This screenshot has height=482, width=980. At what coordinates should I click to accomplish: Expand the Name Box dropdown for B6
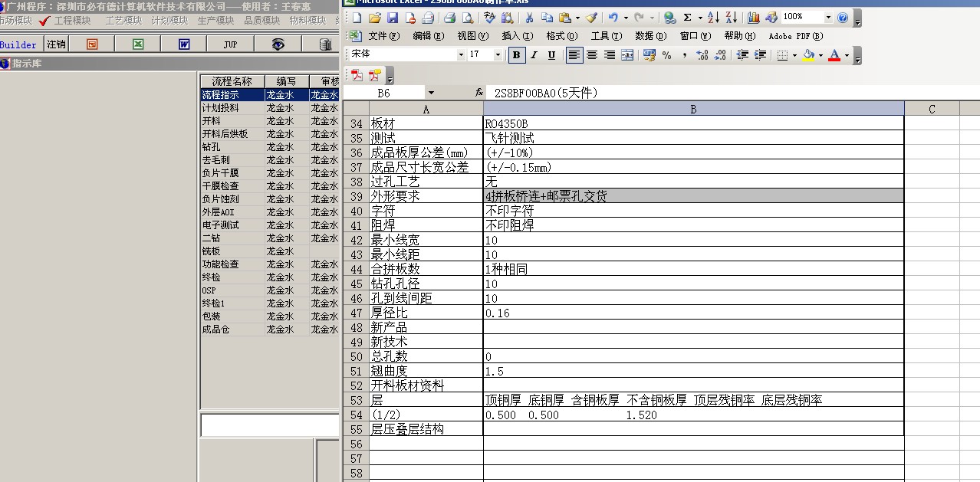pyautogui.click(x=431, y=93)
